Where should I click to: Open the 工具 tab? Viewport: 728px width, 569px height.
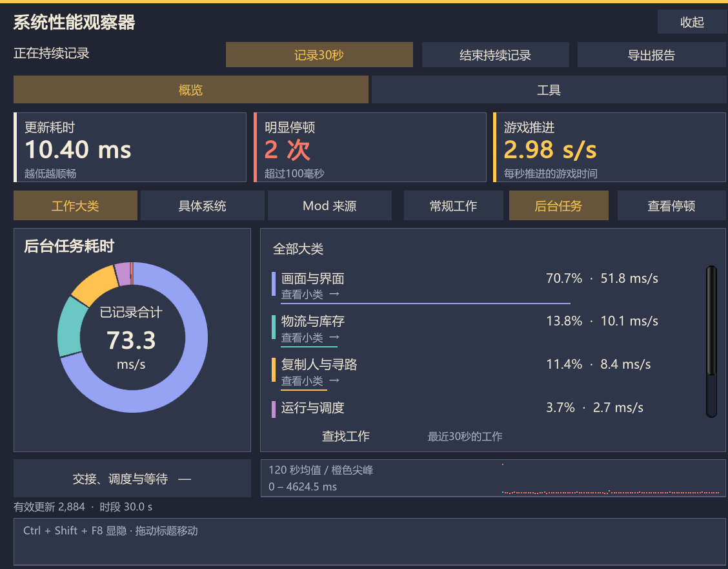click(549, 90)
